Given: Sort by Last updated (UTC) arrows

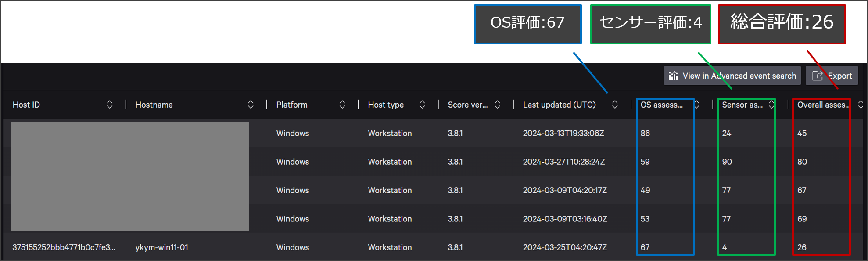Looking at the screenshot, I should pyautogui.click(x=615, y=105).
